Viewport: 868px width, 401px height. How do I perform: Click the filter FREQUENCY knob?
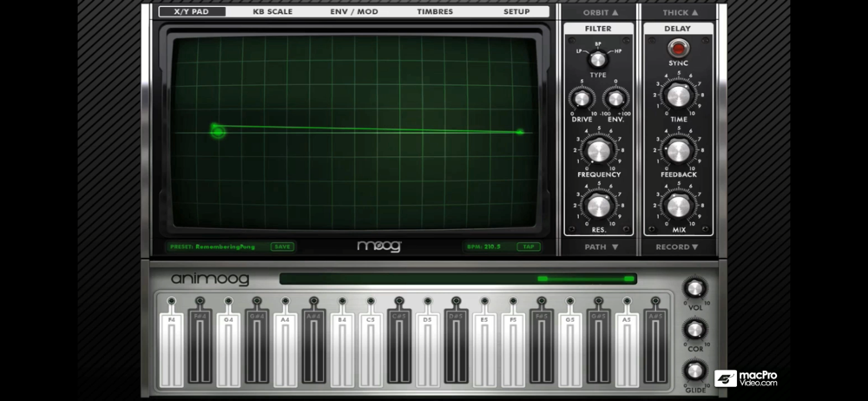click(x=598, y=150)
